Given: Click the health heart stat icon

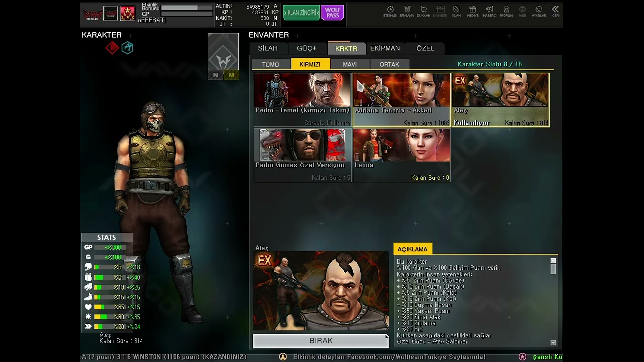Looking at the screenshot, I should point(88,307).
